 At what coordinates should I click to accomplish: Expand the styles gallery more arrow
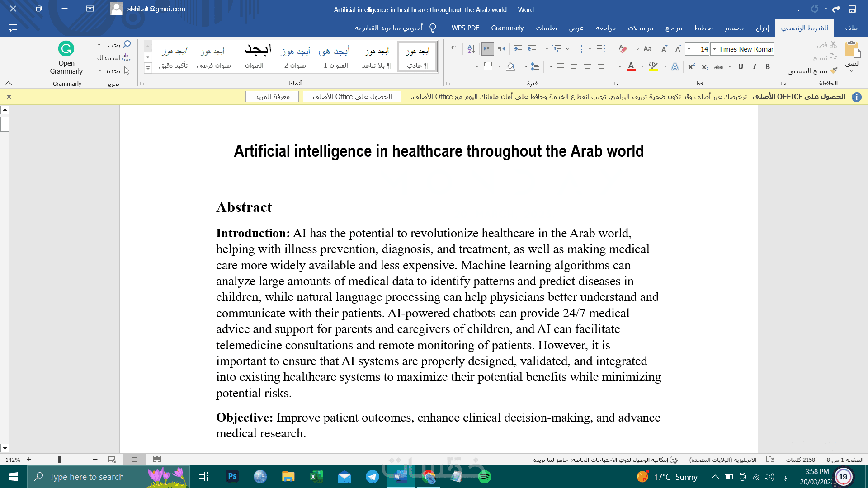click(x=147, y=68)
